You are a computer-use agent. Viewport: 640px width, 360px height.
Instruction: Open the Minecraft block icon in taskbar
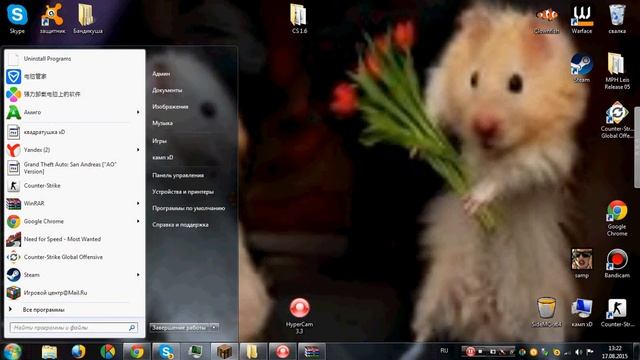pos(224,351)
